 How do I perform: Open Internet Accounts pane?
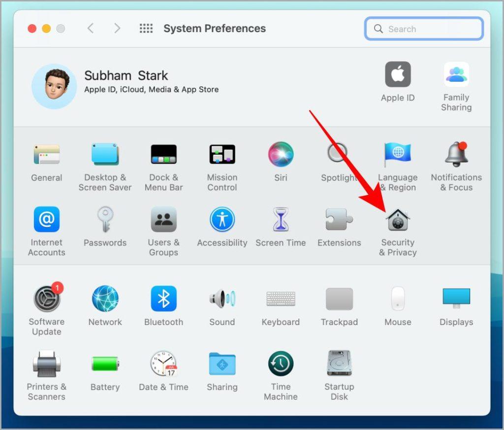pos(47,219)
